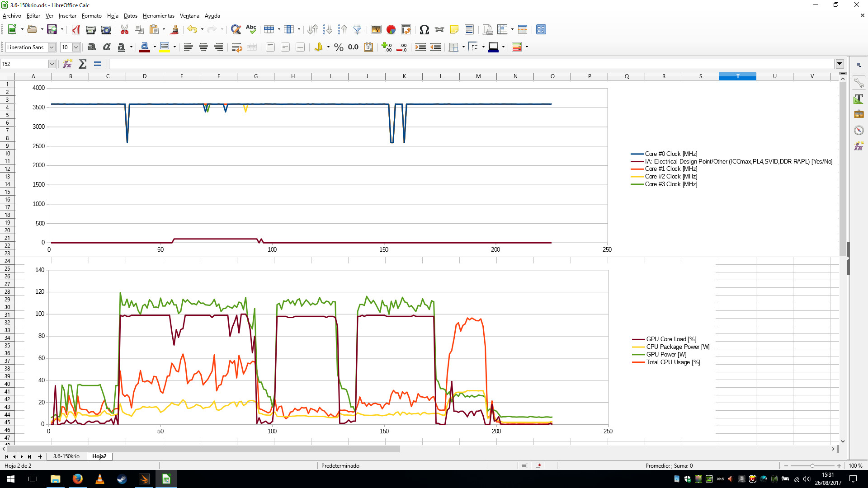868x488 pixels.
Task: Toggle wrap text button
Action: (x=236, y=47)
